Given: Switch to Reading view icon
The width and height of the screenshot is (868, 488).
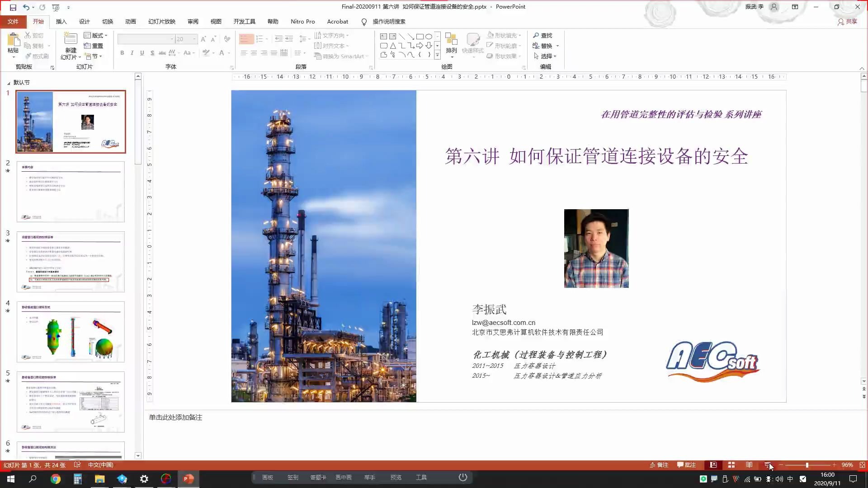Looking at the screenshot, I should (x=750, y=465).
